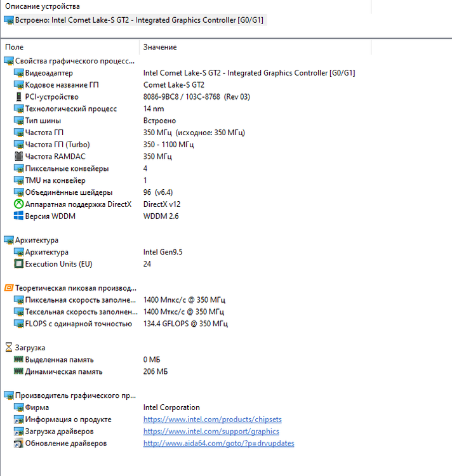Click the Информация о продукте shortcut icon
This screenshot has width=452, height=476.
click(x=18, y=420)
